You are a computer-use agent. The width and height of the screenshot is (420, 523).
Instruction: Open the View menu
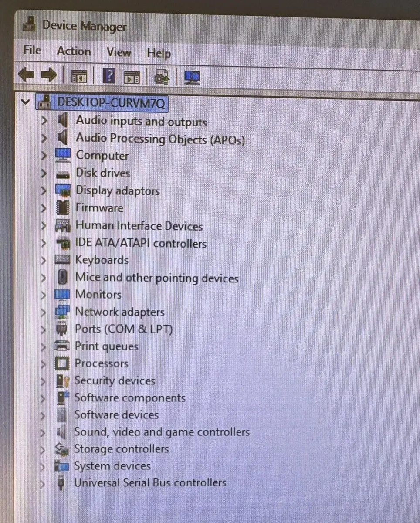(119, 52)
